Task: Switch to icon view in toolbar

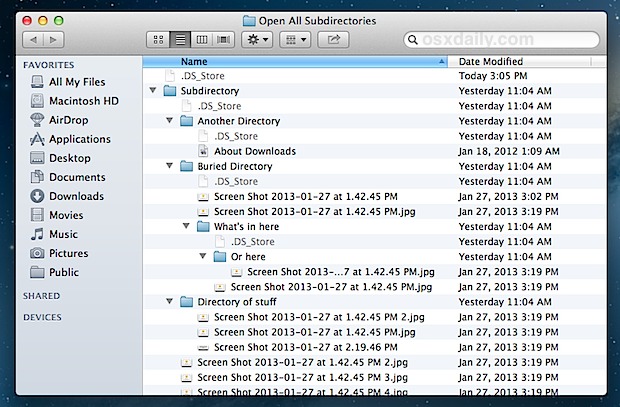Action: (158, 39)
